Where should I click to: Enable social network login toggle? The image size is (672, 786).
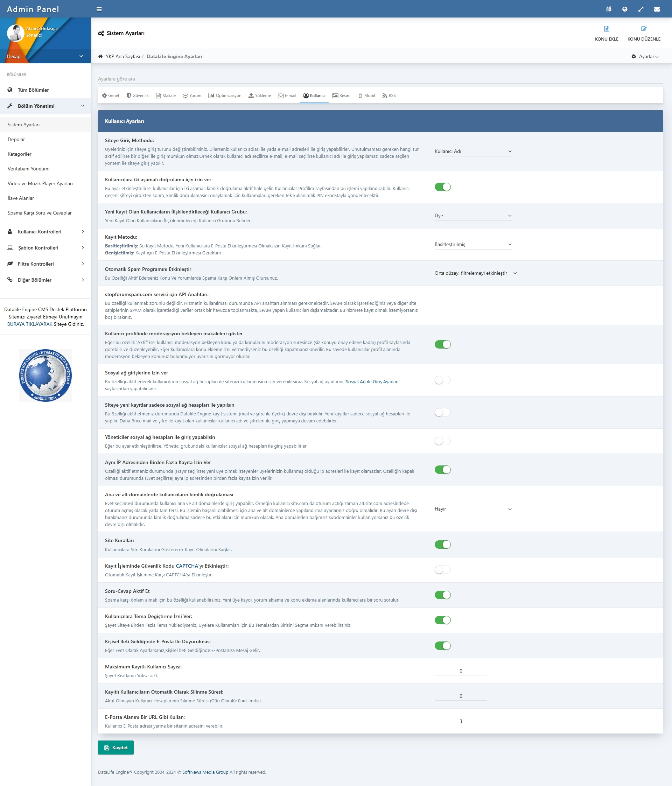click(442, 380)
